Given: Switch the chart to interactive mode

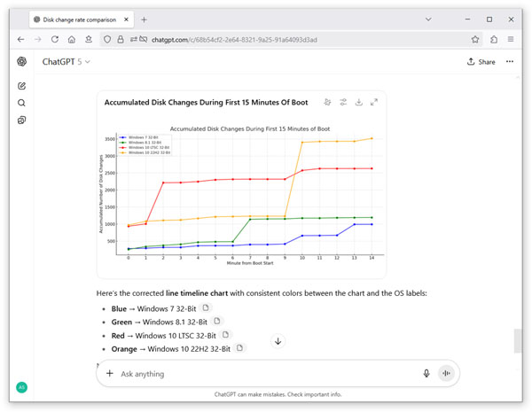Looking at the screenshot, I should tap(327, 102).
